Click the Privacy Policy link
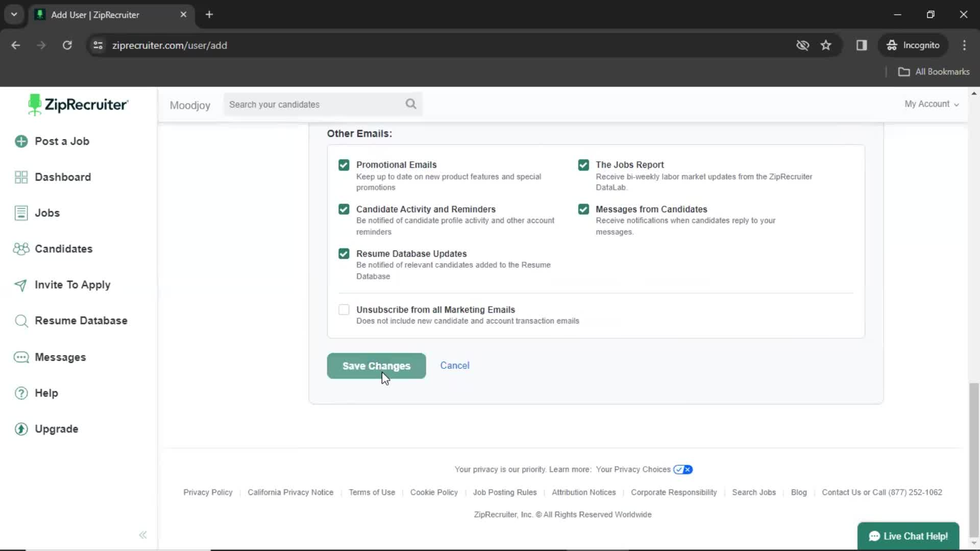Image resolution: width=980 pixels, height=551 pixels. click(x=207, y=492)
